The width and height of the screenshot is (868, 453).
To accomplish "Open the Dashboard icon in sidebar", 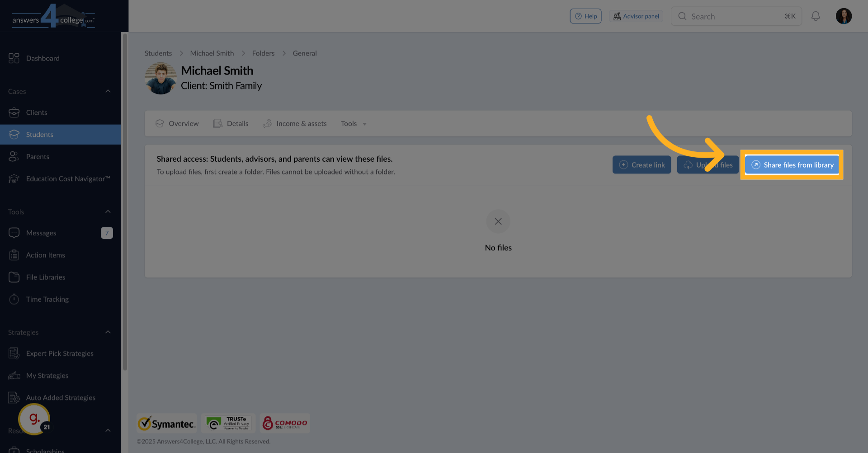I will 14,58.
